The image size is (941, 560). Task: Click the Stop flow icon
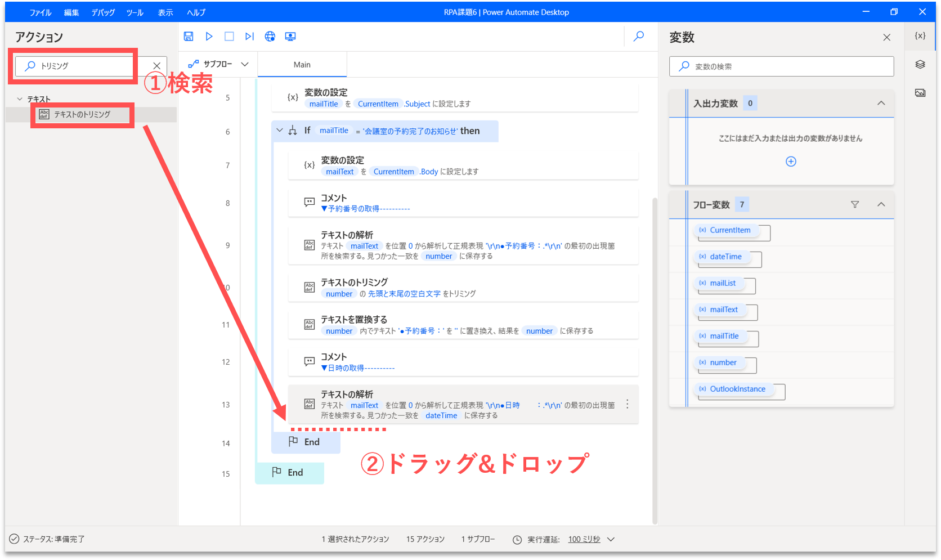tap(229, 37)
